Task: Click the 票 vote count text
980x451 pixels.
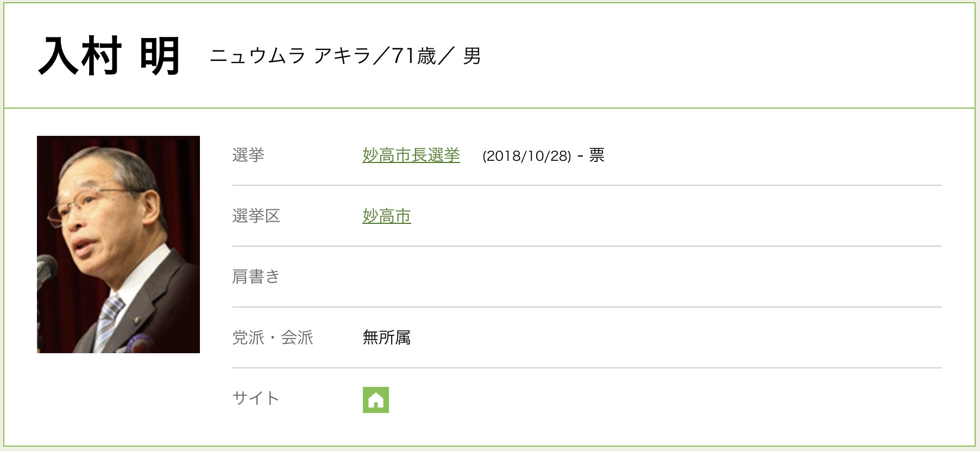Action: (596, 155)
